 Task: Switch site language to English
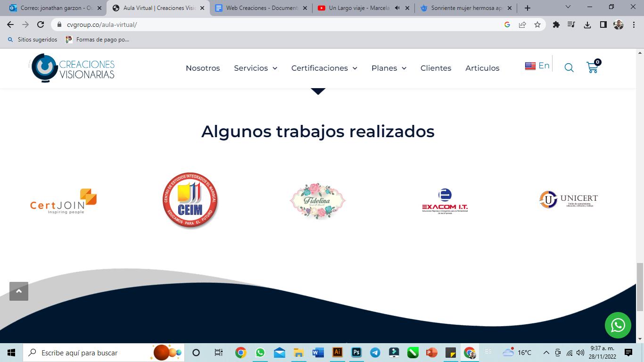pyautogui.click(x=537, y=66)
